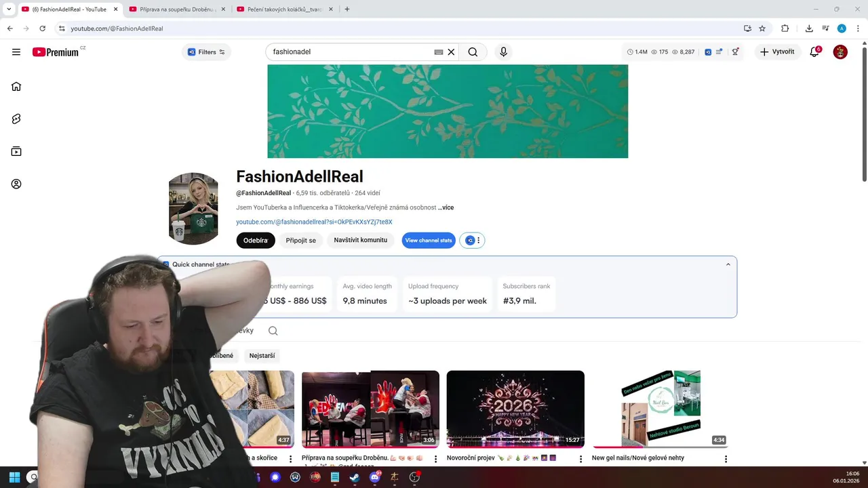Open notifications bell with 6 badge
Viewport: 868px width, 488px height.
tap(815, 52)
